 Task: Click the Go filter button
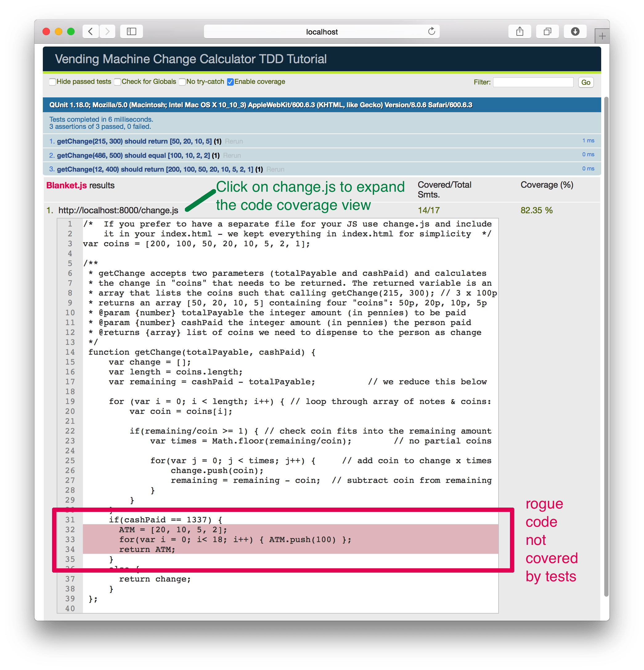point(585,82)
